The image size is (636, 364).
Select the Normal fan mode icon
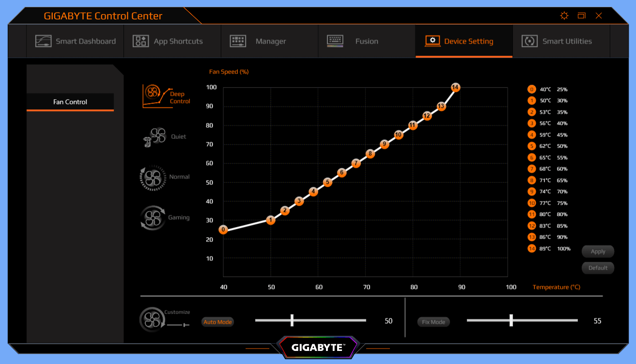[x=152, y=177]
